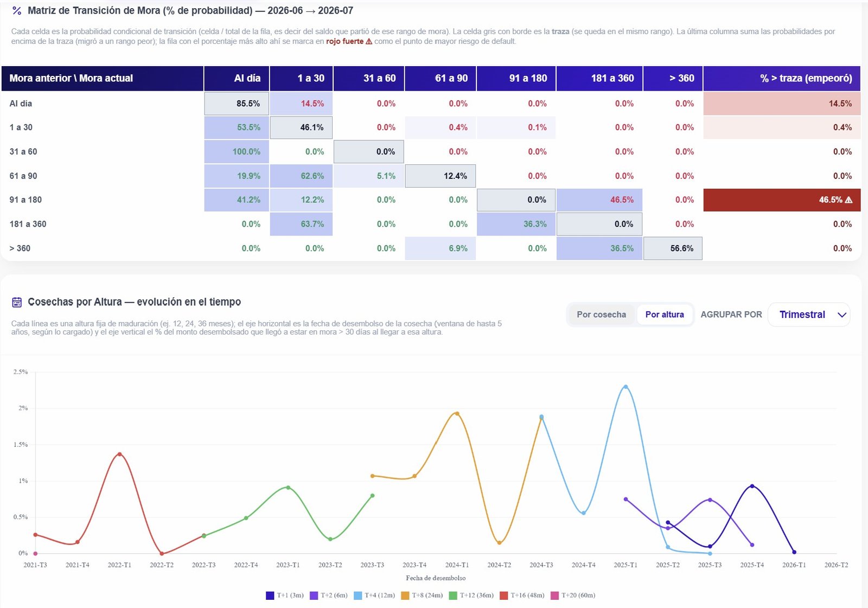Click the 2022-T1 peak point on red line
This screenshot has height=608, width=868.
119,454
